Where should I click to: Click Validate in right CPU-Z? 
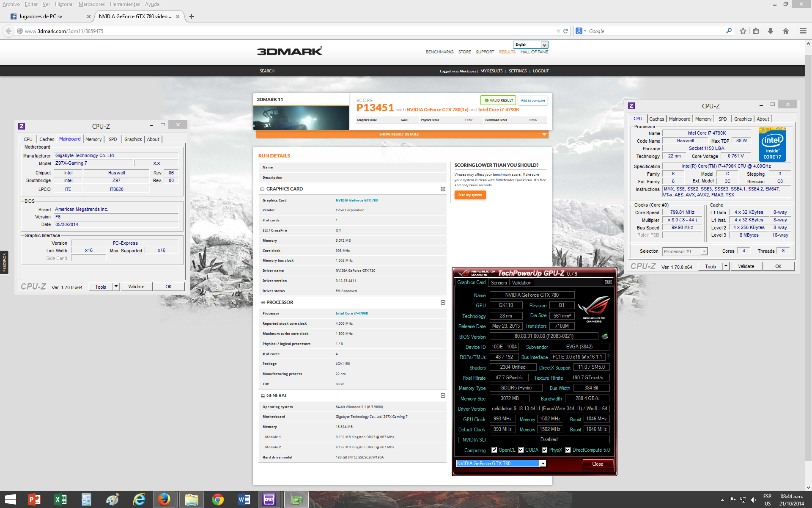coord(746,266)
